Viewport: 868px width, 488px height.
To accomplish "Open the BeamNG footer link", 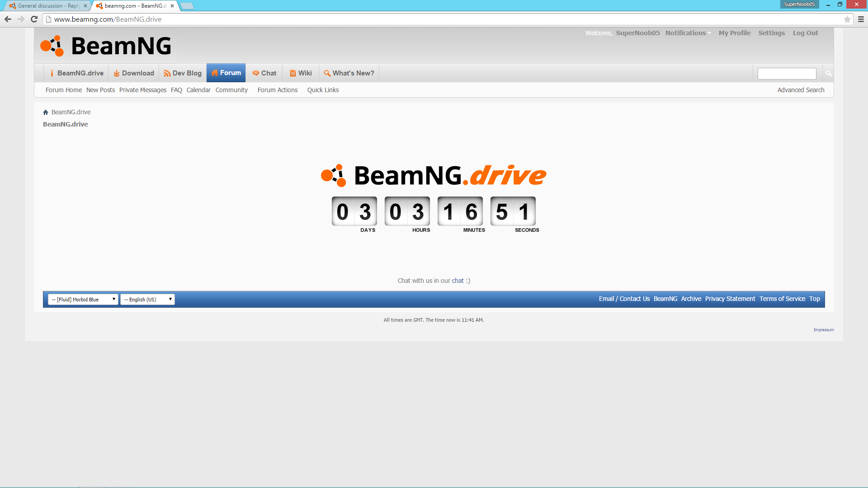I will [x=665, y=299].
